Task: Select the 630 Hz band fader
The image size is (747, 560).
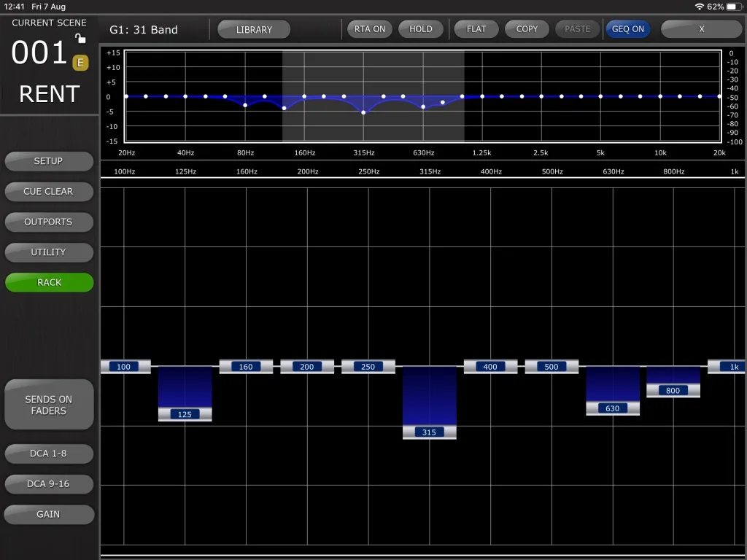Action: [x=613, y=408]
